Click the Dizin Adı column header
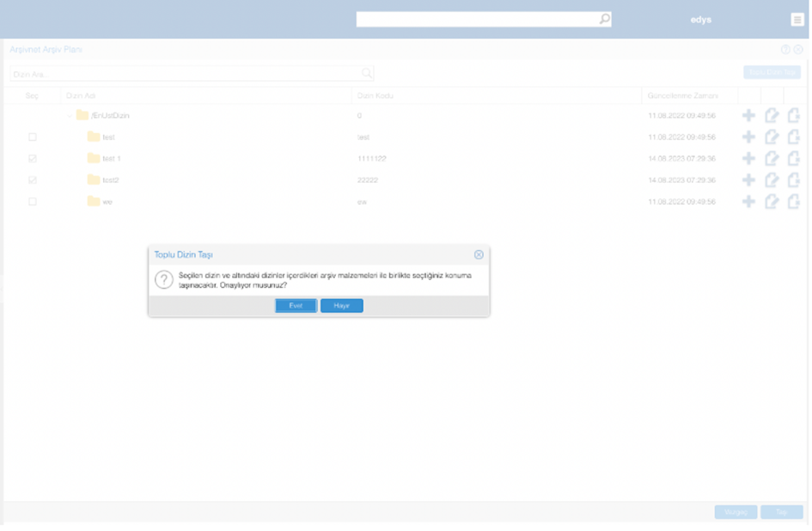The width and height of the screenshot is (812, 531). [82, 95]
